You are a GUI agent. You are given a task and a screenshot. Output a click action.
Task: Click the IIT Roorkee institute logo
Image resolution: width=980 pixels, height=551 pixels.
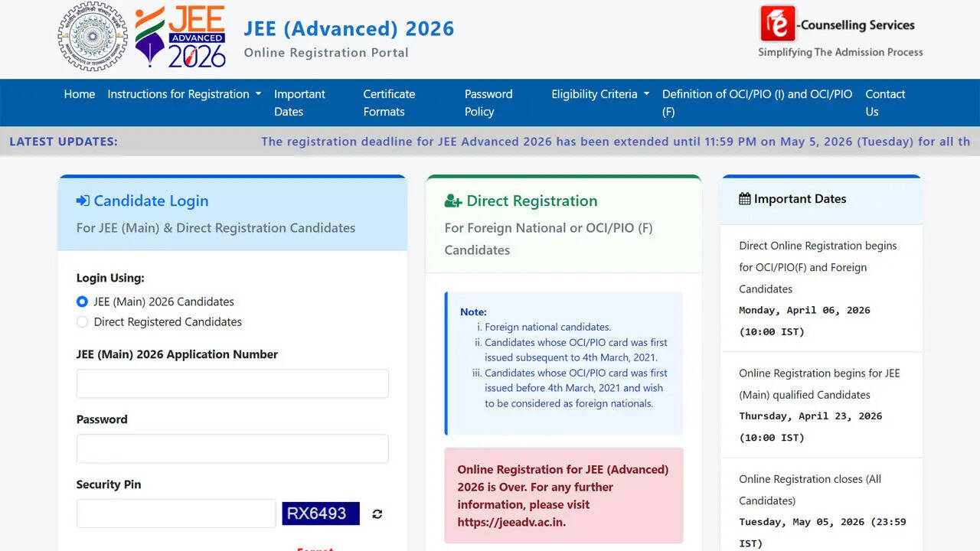93,37
